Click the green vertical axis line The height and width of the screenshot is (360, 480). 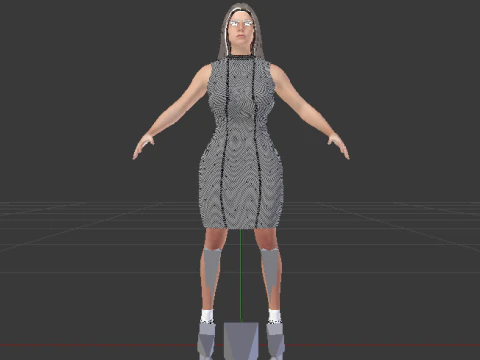click(x=241, y=276)
